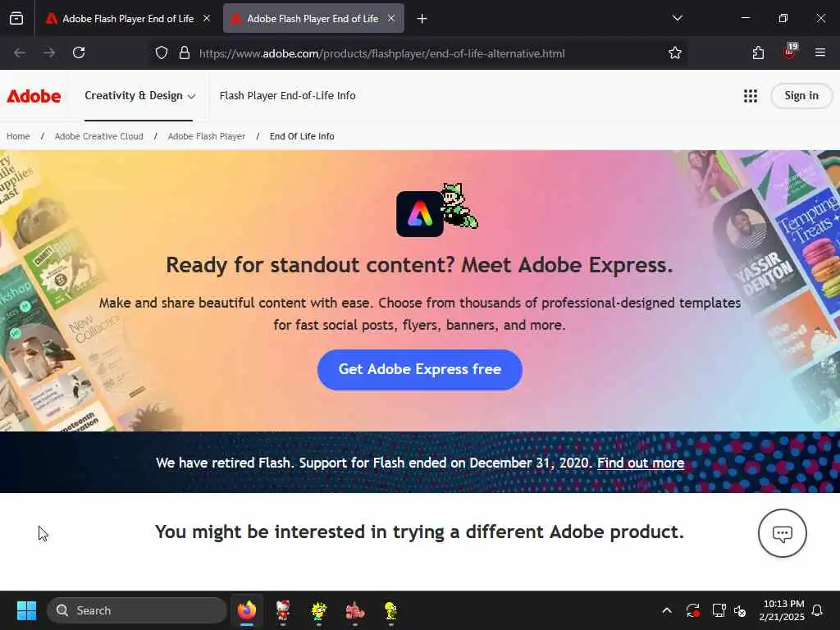Switch to the first Adobe Flash Player tab
The width and height of the screenshot is (840, 630).
pyautogui.click(x=128, y=19)
